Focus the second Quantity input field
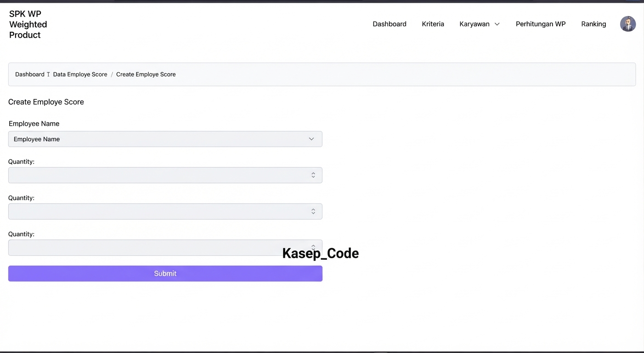644x353 pixels. (x=165, y=211)
